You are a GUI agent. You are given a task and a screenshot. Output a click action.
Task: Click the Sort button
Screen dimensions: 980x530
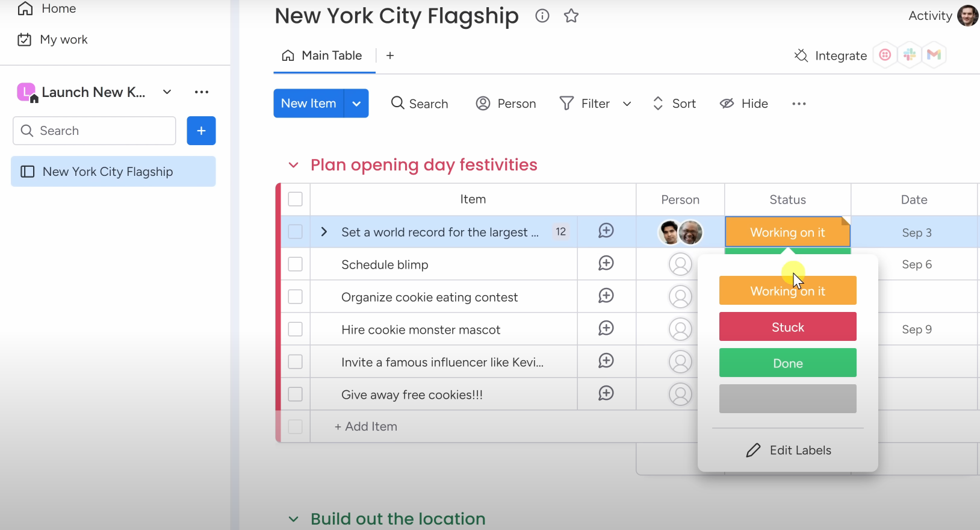674,104
